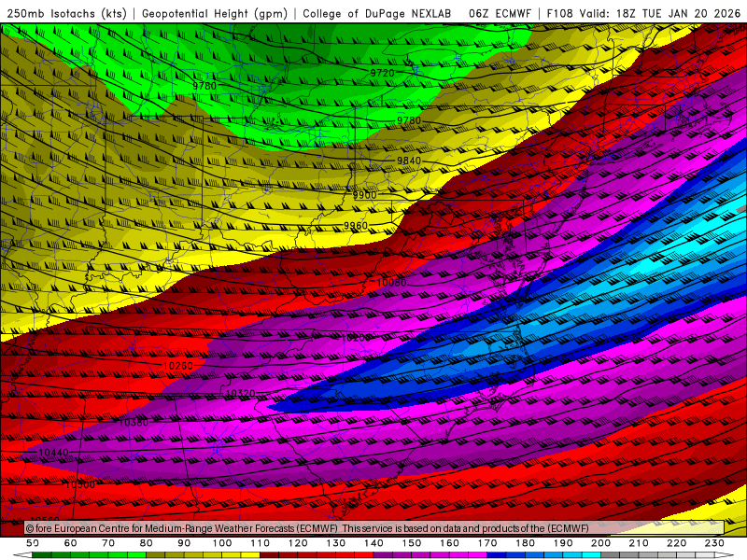Pick the bright yellow swatch just before 110

pos(250,555)
